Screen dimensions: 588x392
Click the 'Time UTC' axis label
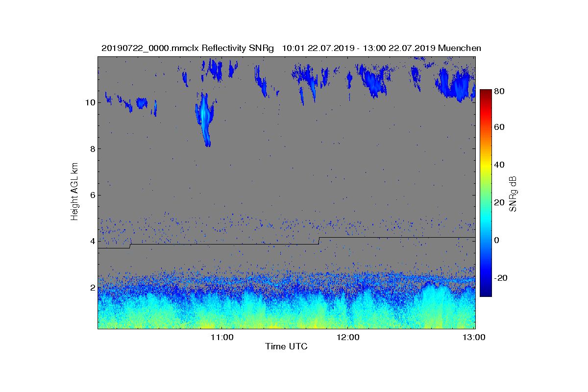(x=286, y=346)
